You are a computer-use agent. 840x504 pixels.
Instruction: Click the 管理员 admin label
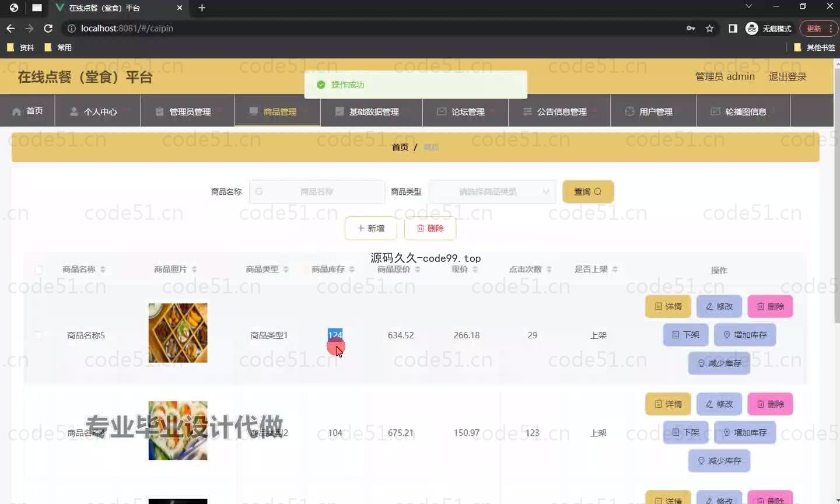click(x=725, y=76)
